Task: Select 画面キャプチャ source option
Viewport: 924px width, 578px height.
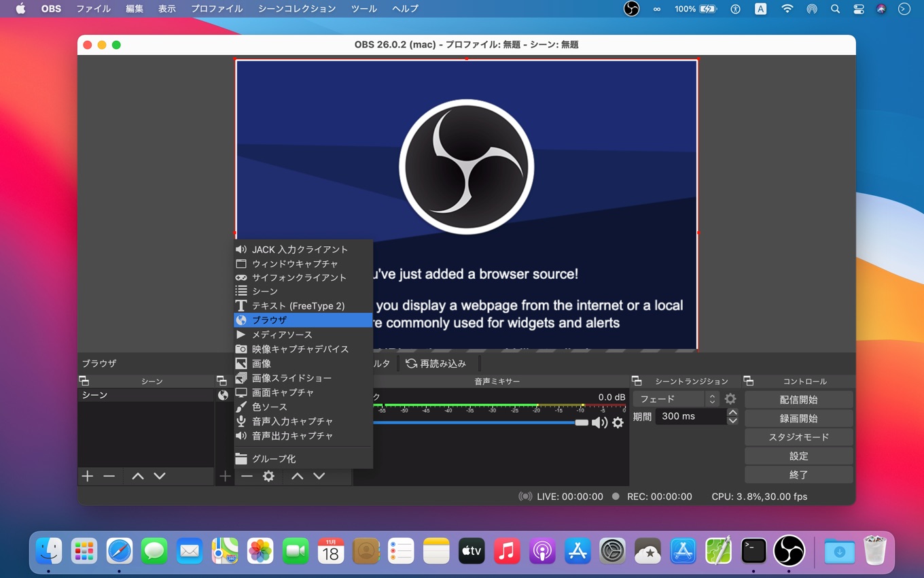Action: (303, 392)
